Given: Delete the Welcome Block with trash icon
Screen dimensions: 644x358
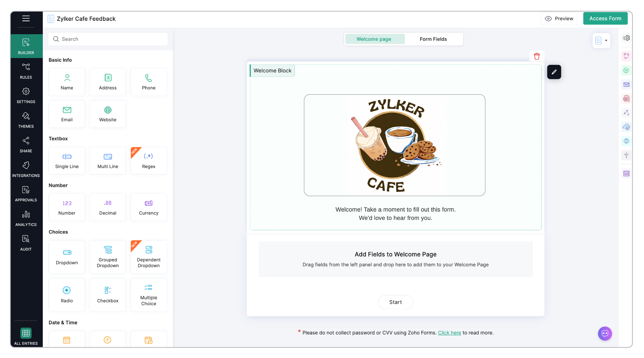Looking at the screenshot, I should click(x=537, y=56).
